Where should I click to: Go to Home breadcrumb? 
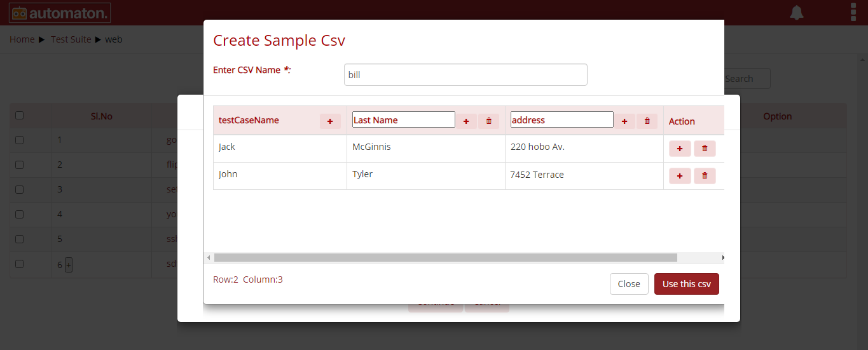coord(22,39)
